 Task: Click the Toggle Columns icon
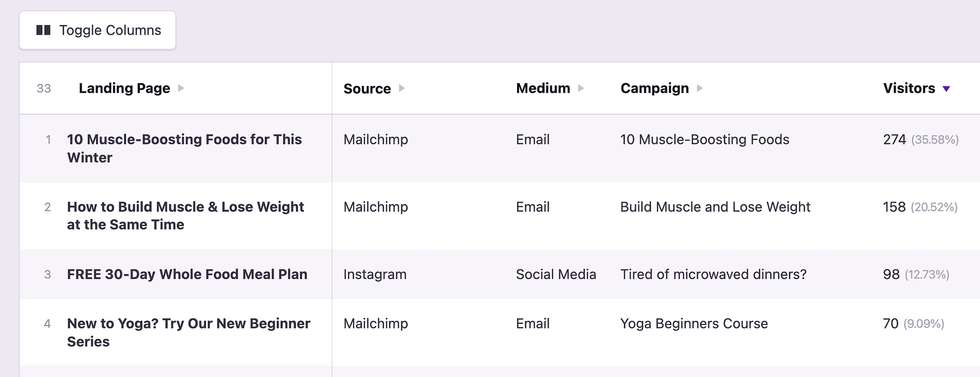pos(43,30)
